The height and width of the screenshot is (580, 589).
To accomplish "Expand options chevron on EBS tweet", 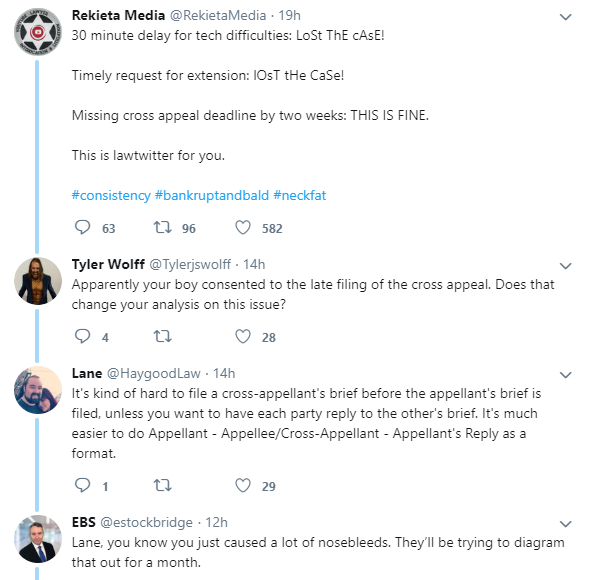I will coord(565,524).
